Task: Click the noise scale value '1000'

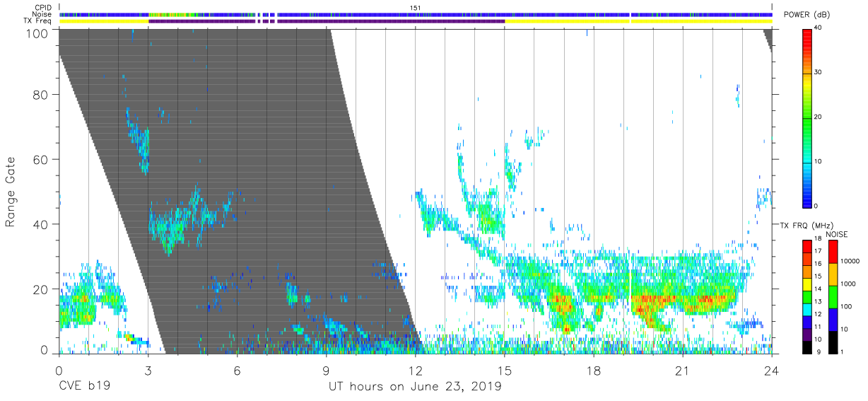Action: 848,284
